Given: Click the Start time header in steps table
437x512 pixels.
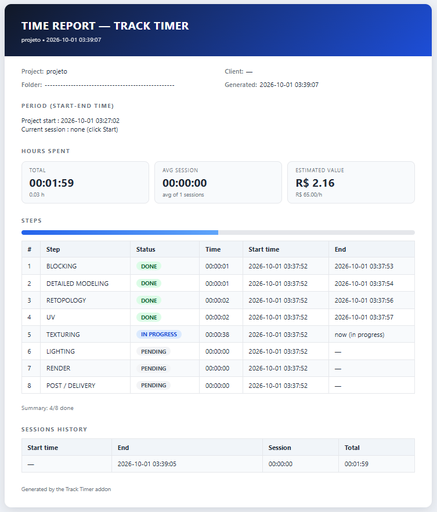Looking at the screenshot, I should point(264,249).
